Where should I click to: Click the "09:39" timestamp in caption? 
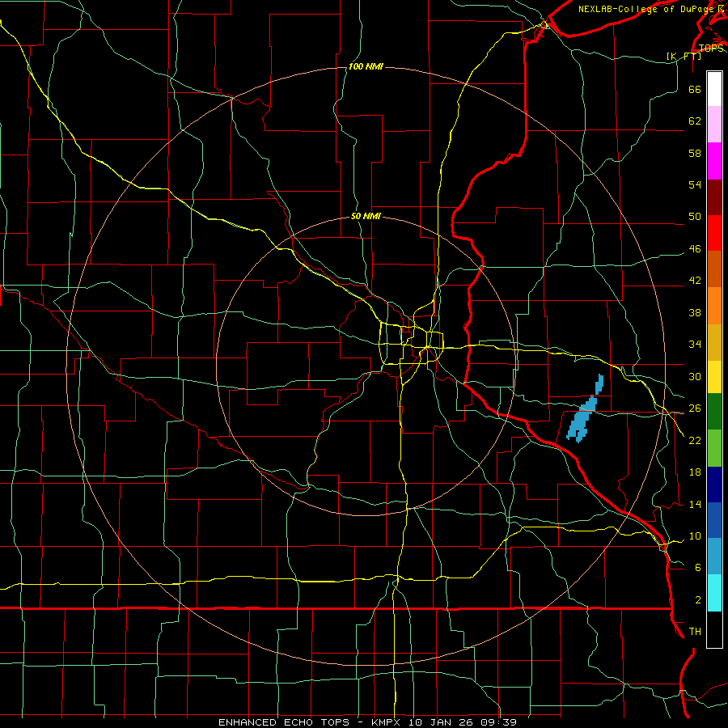(497, 722)
